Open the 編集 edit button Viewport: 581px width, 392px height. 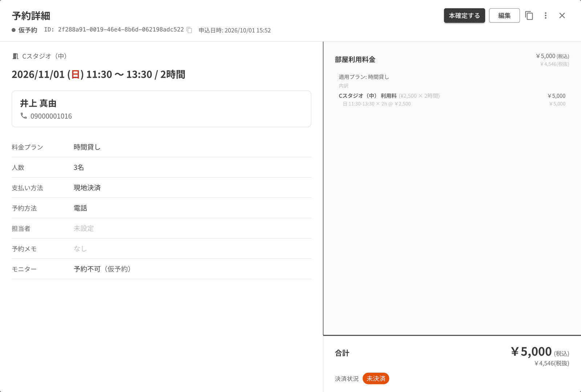(x=504, y=16)
